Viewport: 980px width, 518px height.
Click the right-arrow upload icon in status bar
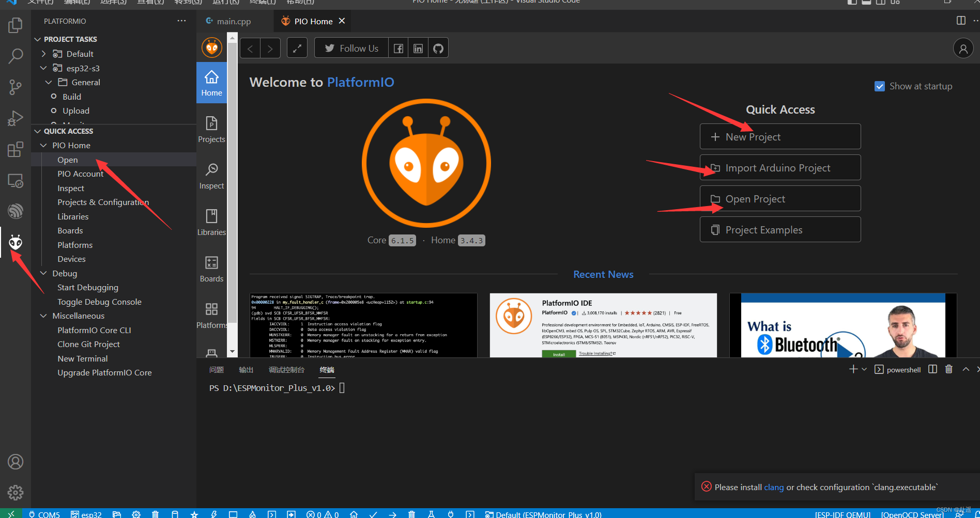(x=392, y=514)
